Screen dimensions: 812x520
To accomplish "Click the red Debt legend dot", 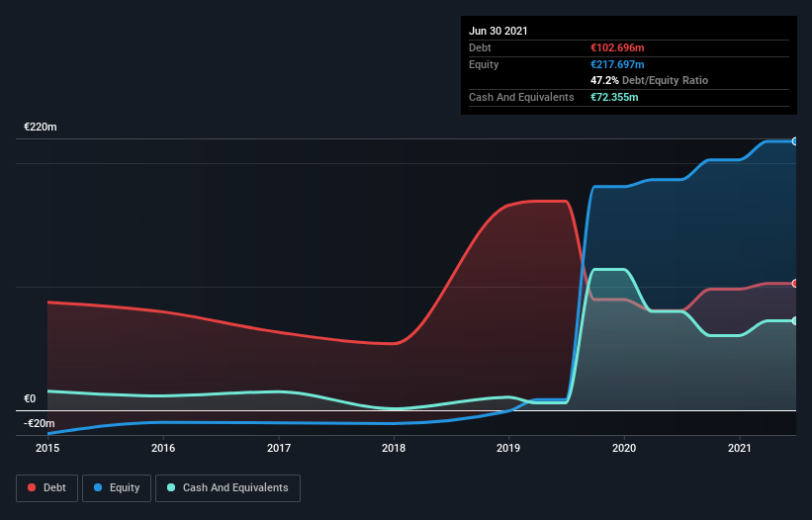I will 32,487.
